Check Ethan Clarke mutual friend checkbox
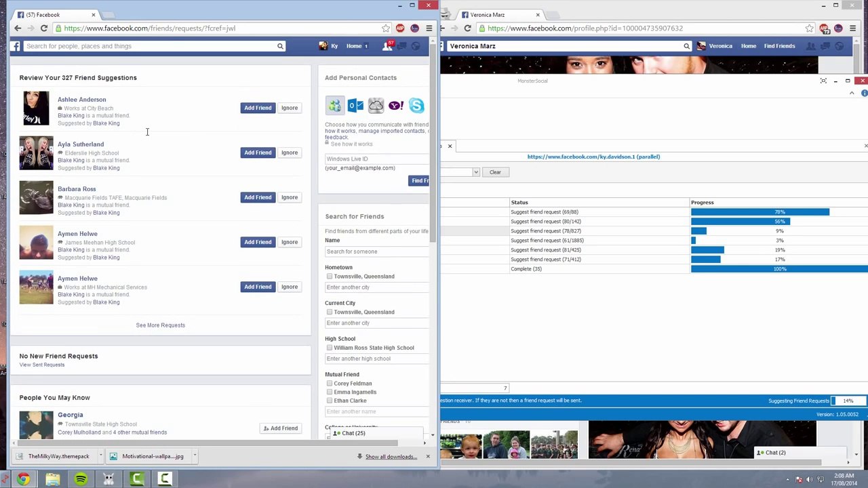The height and width of the screenshot is (488, 868). coord(330,401)
